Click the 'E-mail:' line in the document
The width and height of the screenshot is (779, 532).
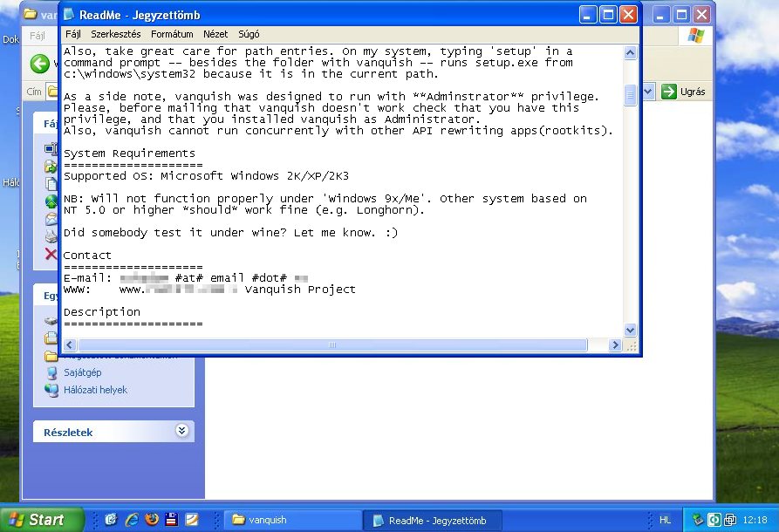(x=186, y=277)
